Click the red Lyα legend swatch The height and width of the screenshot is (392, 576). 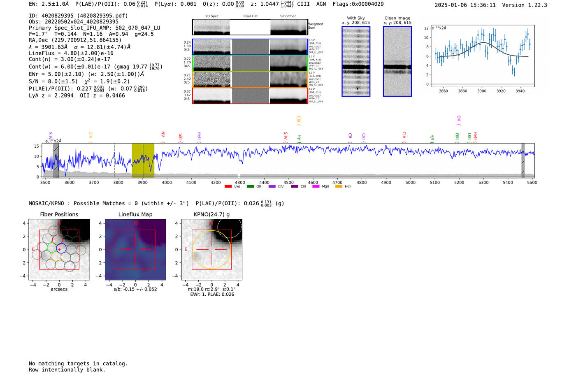pos(228,187)
